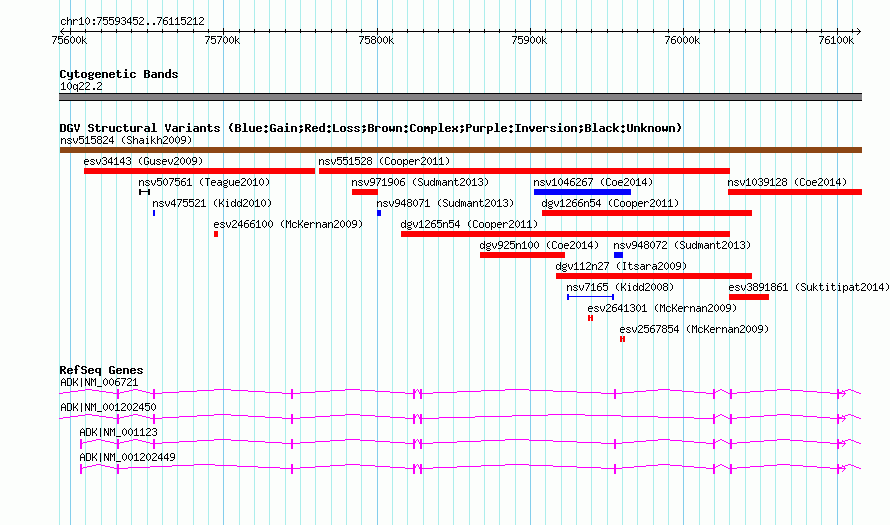Click the 76100k ruler tick label
The height and width of the screenshot is (525, 890).
coord(836,40)
